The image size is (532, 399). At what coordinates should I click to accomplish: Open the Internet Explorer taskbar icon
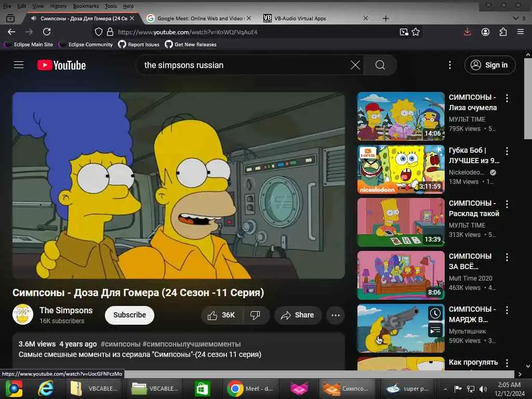pyautogui.click(x=46, y=389)
